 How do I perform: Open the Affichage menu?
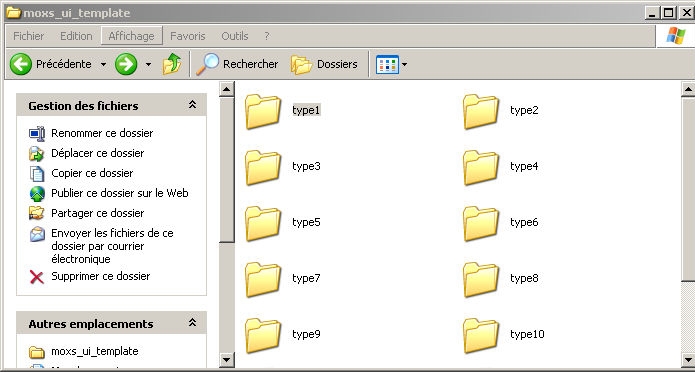132,35
